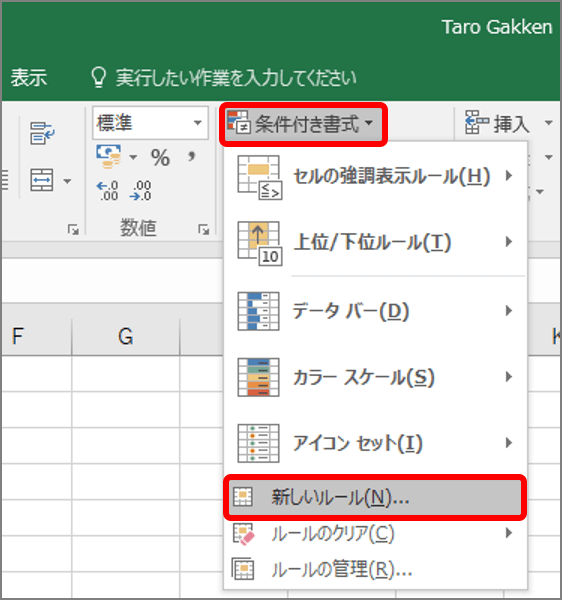Click the Tell Me search box
Image resolution: width=562 pixels, height=600 pixels.
click(x=224, y=78)
